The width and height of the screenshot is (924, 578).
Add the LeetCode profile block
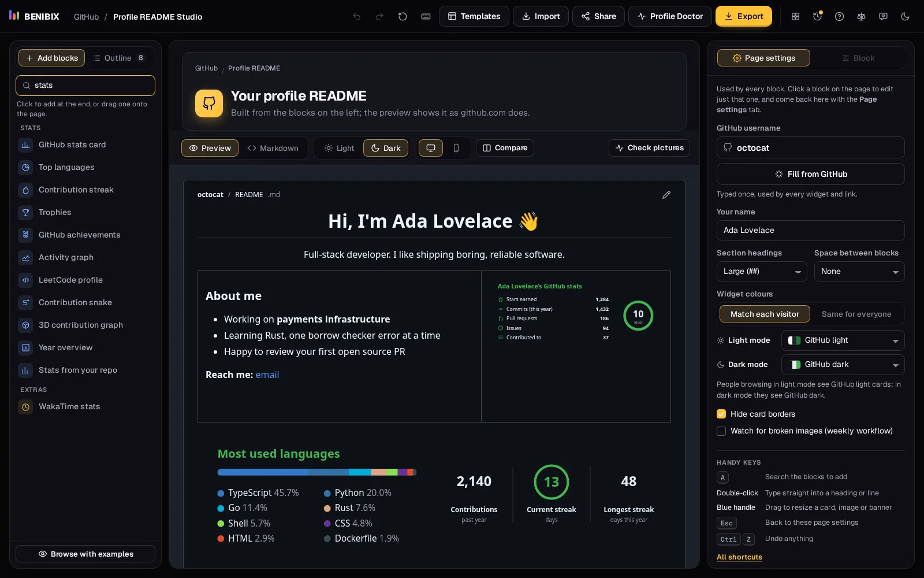click(x=85, y=280)
